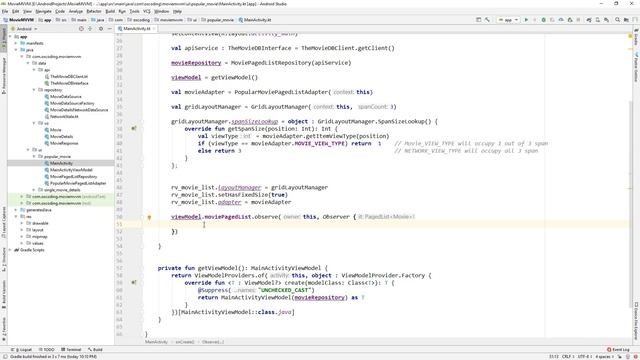640x360 pixels.
Task: Click the override gutter icon next to getSpanSize
Action: (134, 129)
